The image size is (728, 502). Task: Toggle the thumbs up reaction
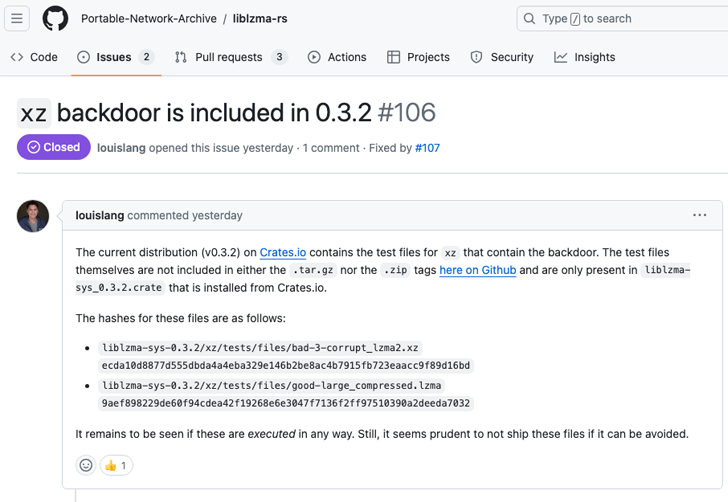pos(116,465)
